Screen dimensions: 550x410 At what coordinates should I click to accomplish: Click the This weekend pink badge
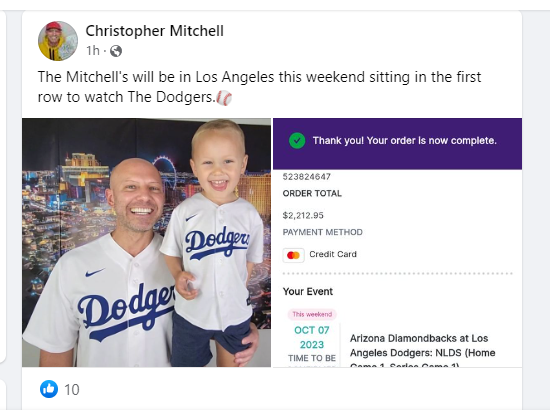tap(312, 314)
